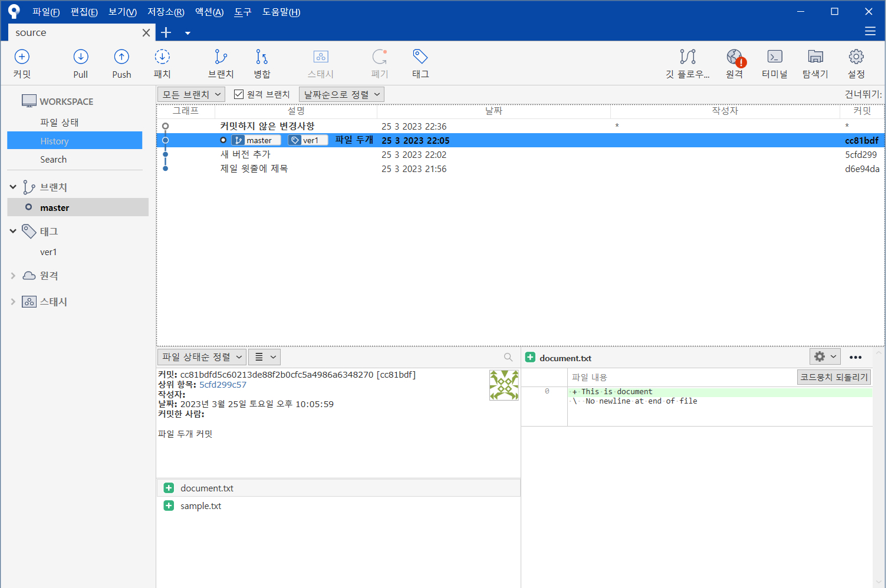Select sample.txt in file list

point(338,506)
